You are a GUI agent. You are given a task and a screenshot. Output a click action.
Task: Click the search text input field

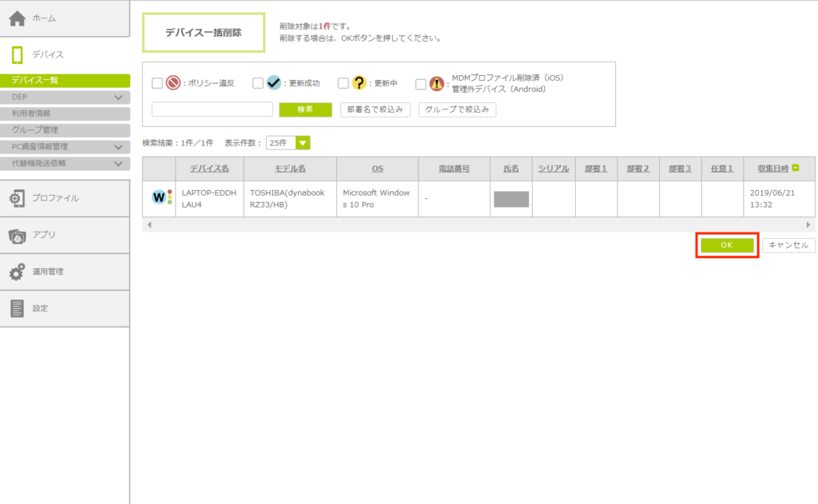[x=212, y=109]
